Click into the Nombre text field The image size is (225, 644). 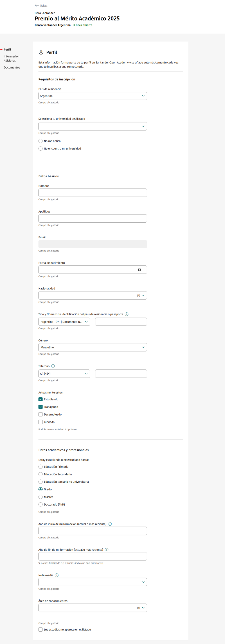point(92,193)
